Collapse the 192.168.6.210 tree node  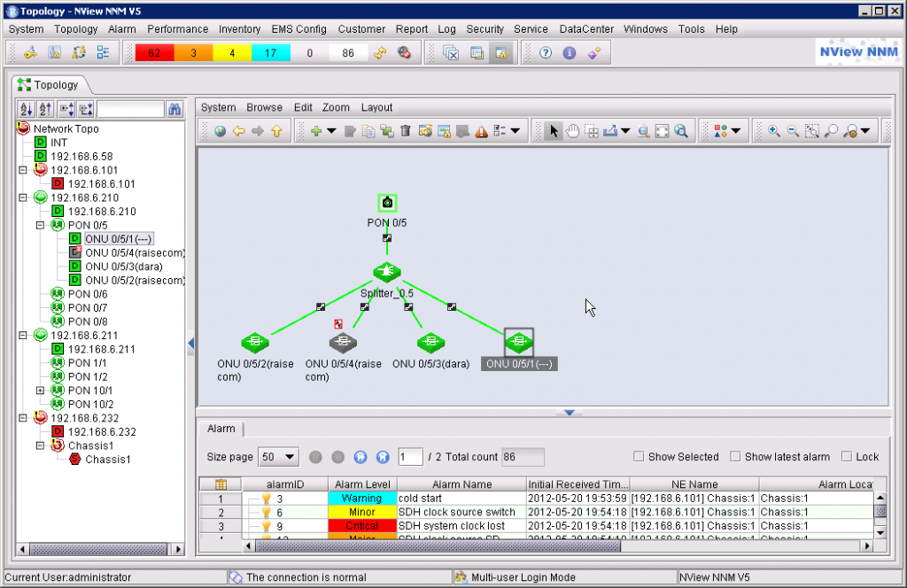click(22, 197)
